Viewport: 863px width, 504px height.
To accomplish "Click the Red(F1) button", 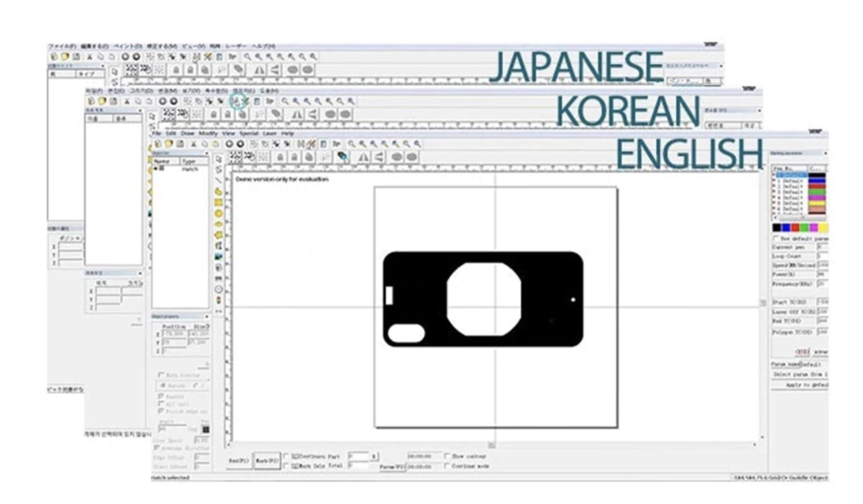I will tap(239, 461).
